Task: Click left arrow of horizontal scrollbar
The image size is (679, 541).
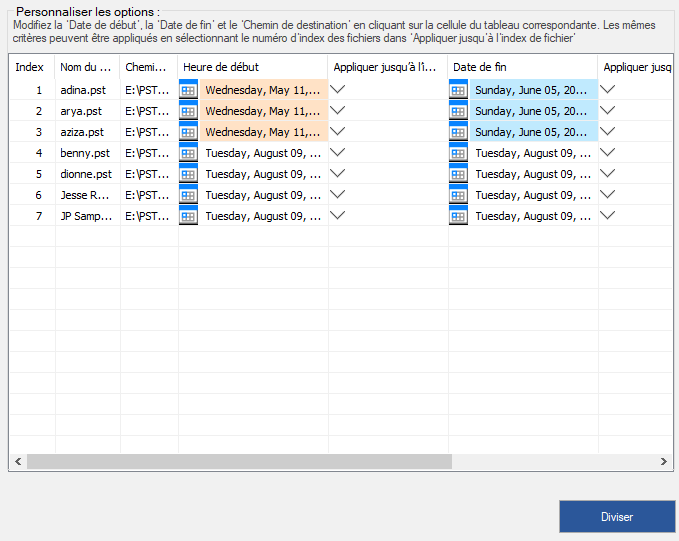Action: 17,462
